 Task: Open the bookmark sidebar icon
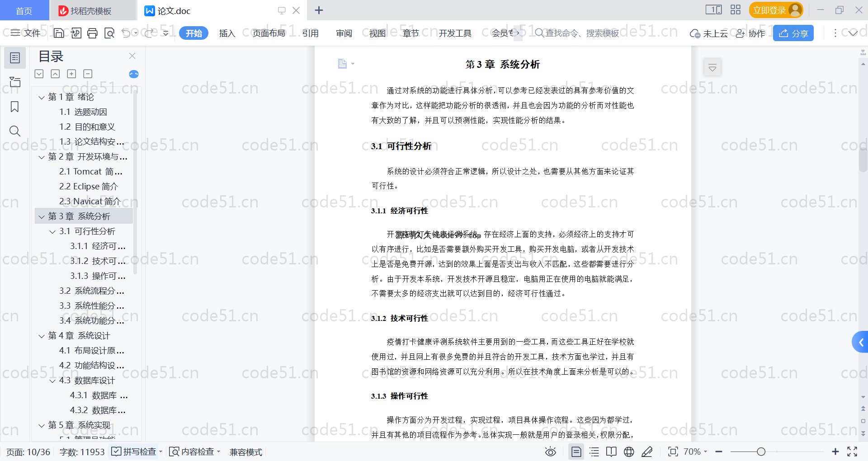pyautogui.click(x=15, y=107)
